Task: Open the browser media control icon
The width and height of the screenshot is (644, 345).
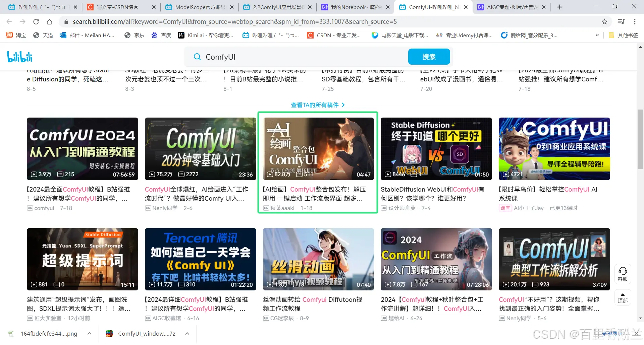Action: [x=621, y=22]
